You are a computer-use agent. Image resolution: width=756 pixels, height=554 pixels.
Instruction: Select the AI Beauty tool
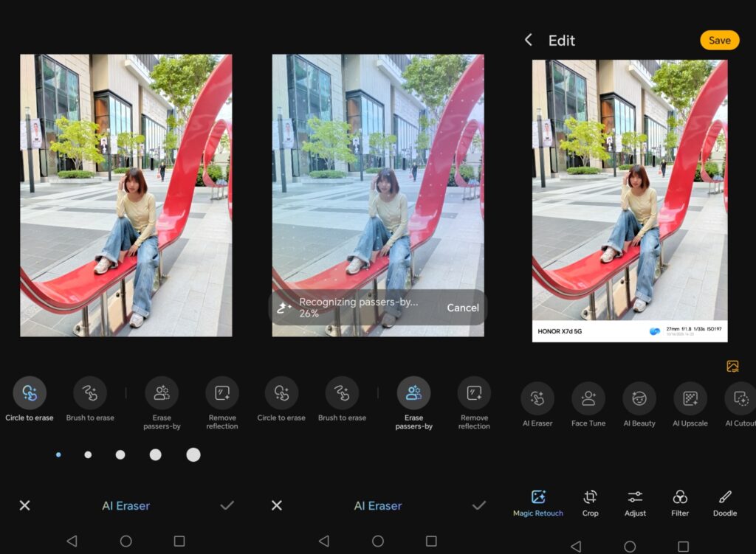point(639,399)
